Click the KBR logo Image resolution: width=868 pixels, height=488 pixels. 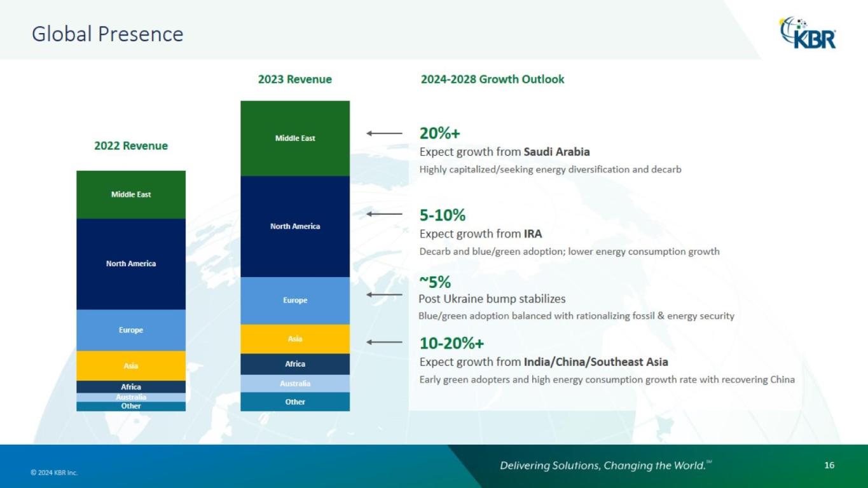point(808,32)
